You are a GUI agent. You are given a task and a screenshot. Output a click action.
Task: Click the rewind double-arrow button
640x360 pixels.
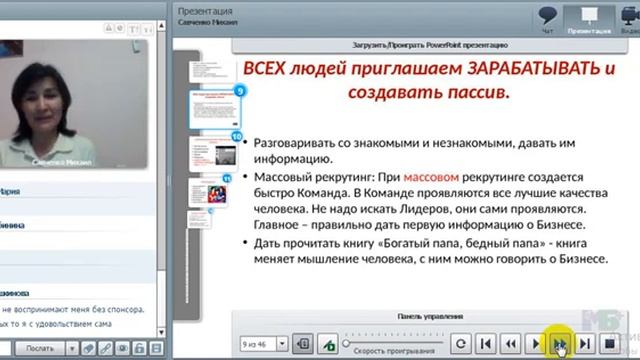[x=511, y=344]
